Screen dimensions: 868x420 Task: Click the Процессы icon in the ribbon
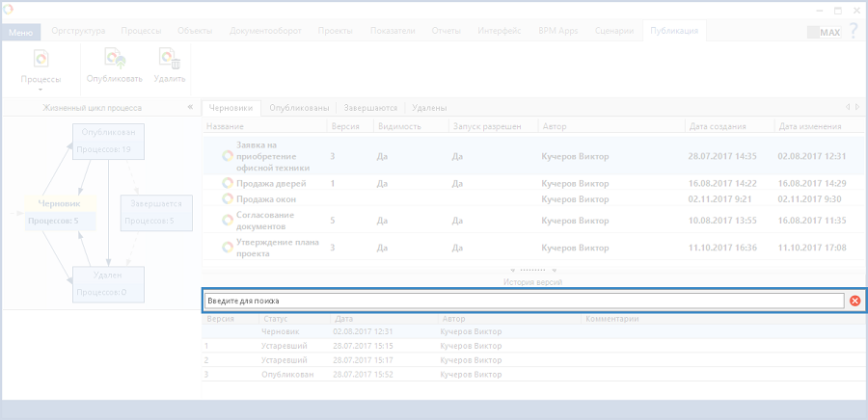click(x=41, y=60)
